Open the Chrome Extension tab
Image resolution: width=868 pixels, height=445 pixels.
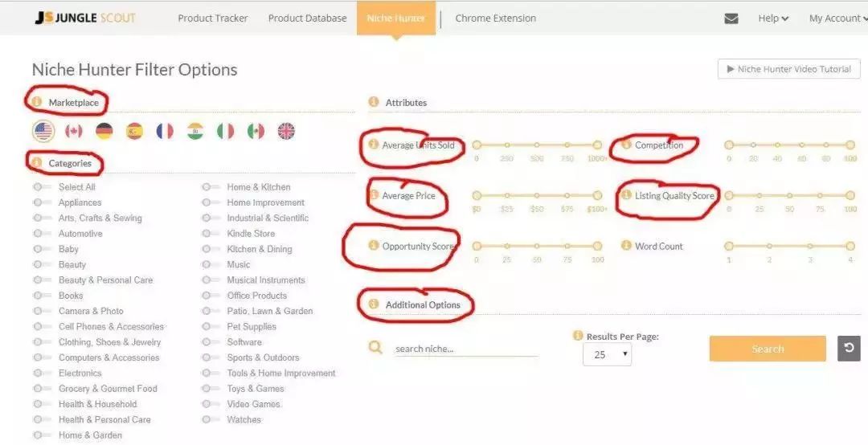point(495,18)
